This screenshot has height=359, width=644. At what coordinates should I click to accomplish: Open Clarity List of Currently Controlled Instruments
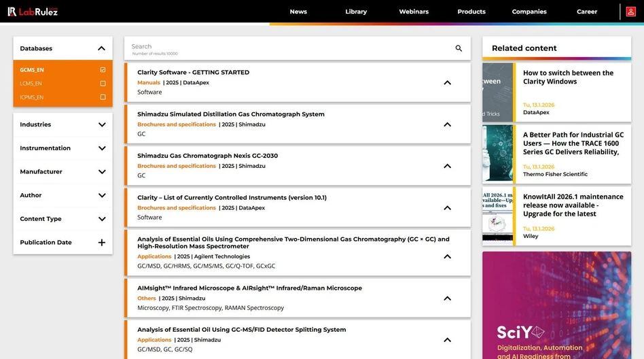coord(232,198)
